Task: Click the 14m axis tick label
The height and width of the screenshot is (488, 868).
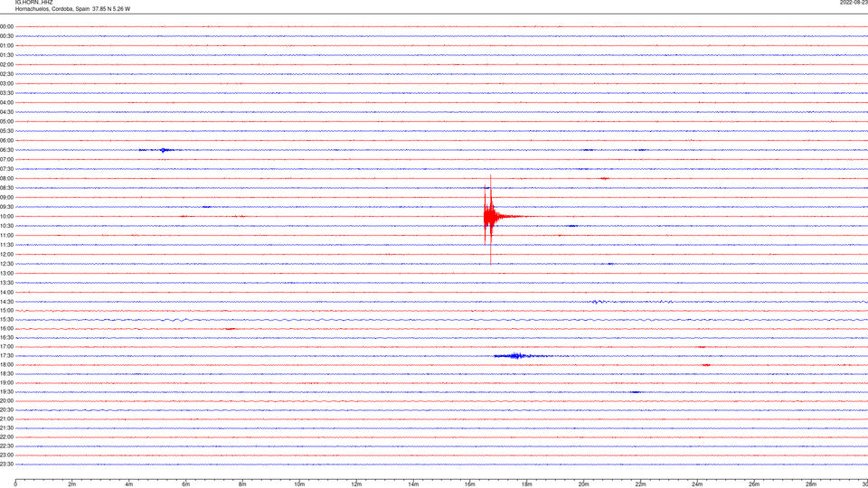Action: point(413,484)
